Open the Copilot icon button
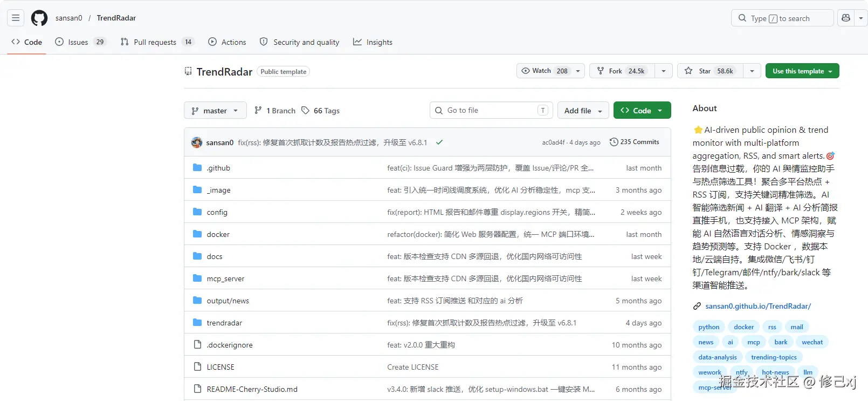 (846, 18)
